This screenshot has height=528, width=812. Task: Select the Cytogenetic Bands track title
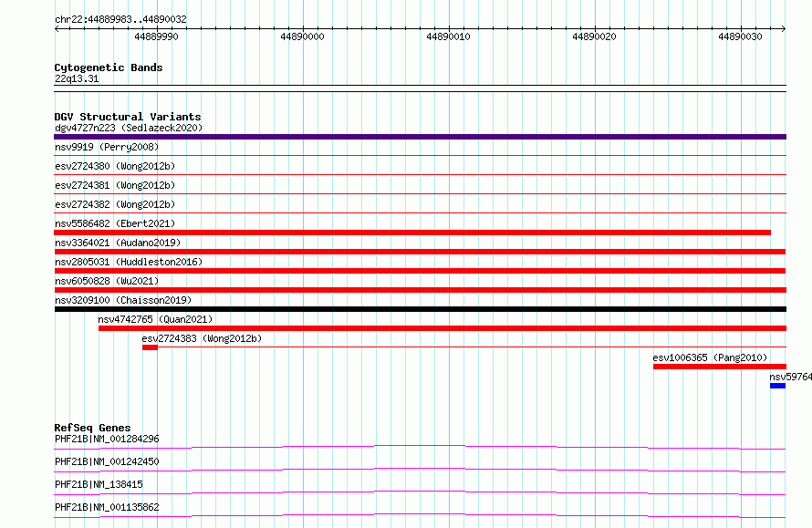pyautogui.click(x=109, y=67)
